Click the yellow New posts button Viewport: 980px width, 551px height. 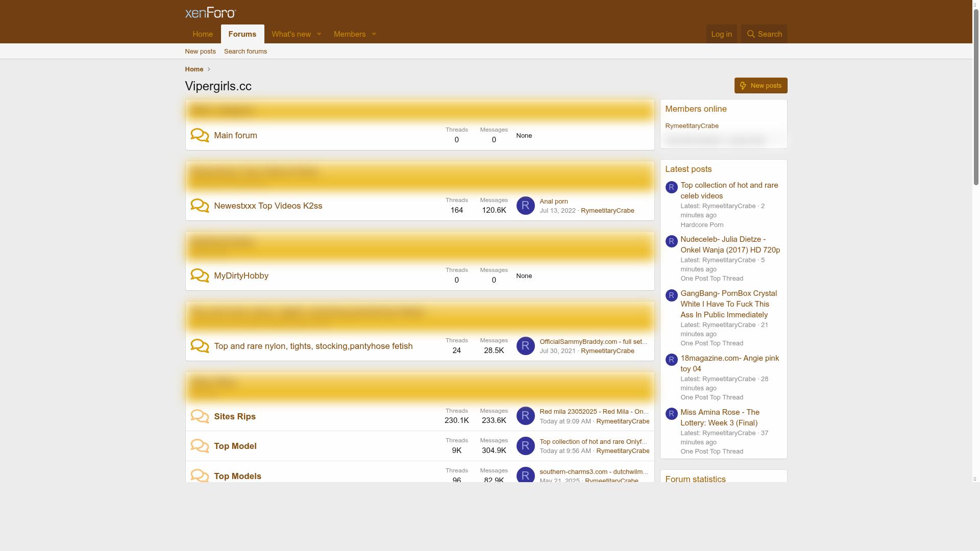[761, 86]
